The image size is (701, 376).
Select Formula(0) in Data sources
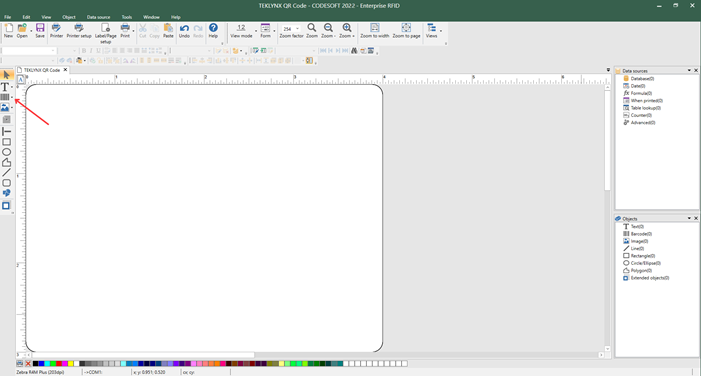[x=641, y=93]
